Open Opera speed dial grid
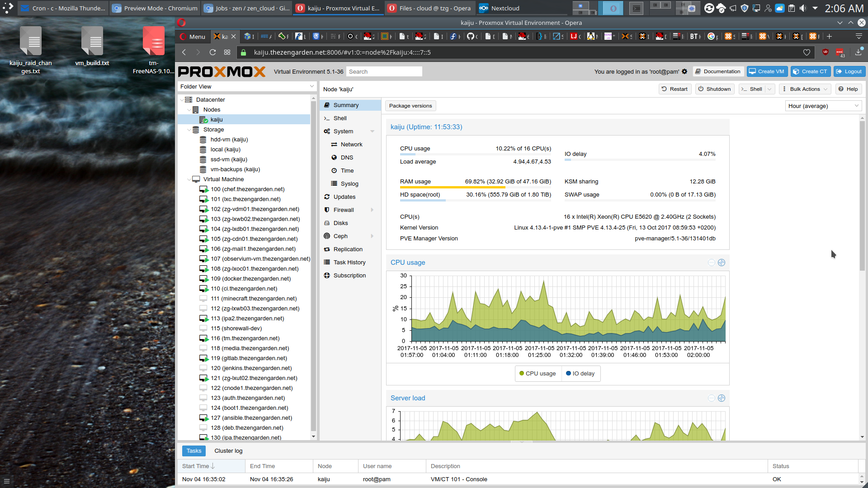 click(227, 52)
